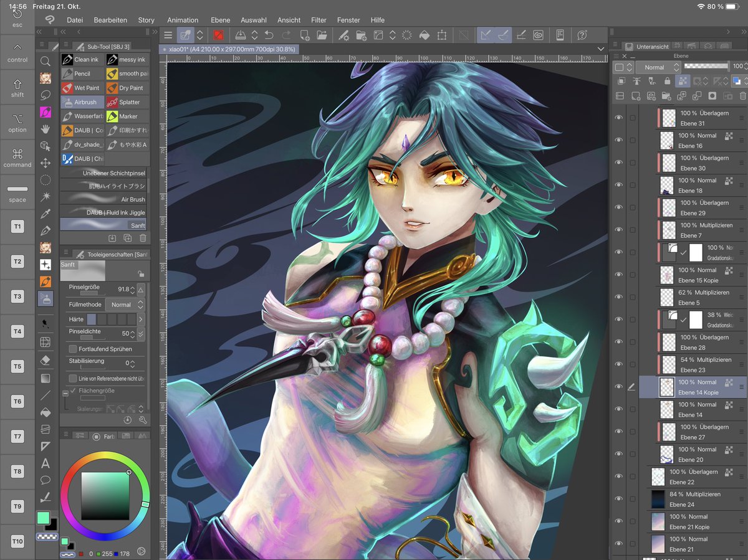The height and width of the screenshot is (560, 748).
Task: Open the Ebene menu
Action: pos(220,20)
